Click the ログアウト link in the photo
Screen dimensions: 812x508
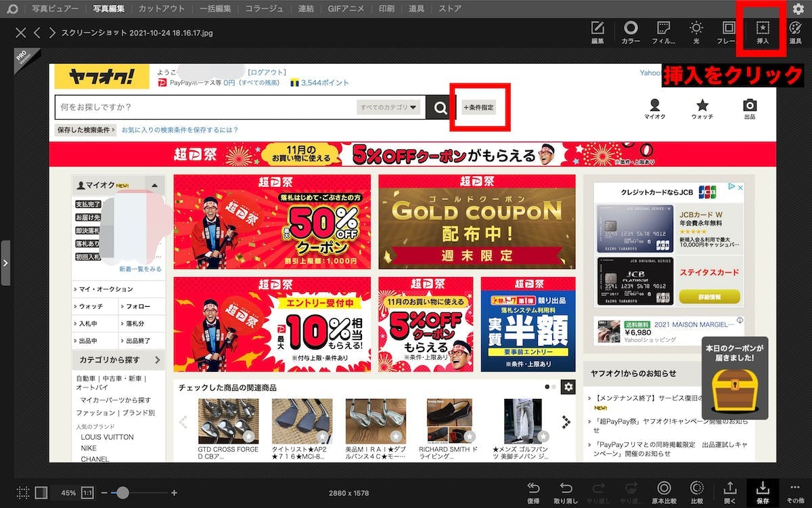[x=267, y=72]
